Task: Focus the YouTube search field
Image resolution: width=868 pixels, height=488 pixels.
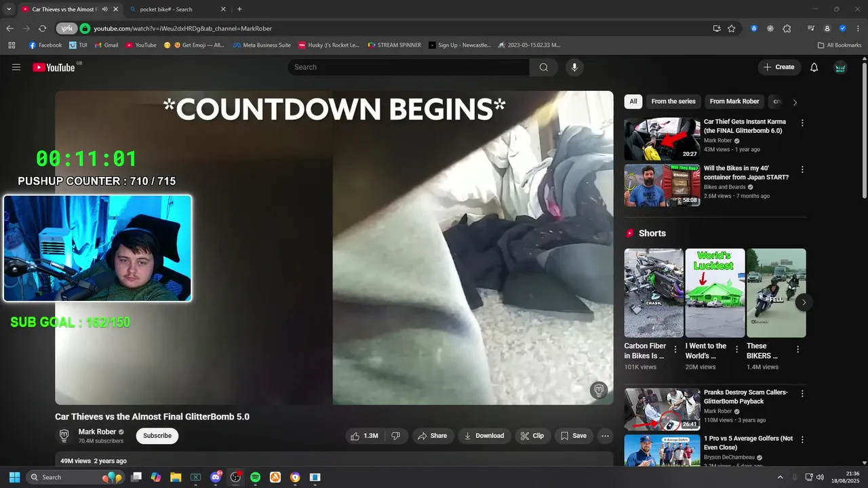Action: pyautogui.click(x=409, y=67)
